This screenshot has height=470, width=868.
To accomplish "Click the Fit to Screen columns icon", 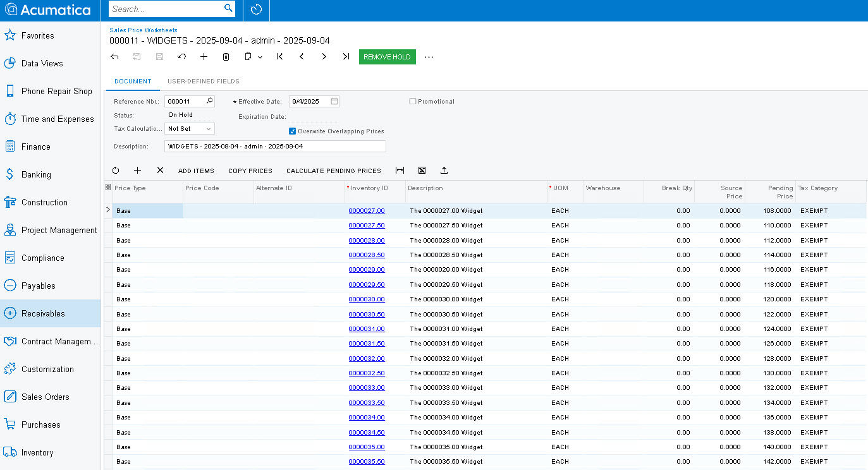I will pyautogui.click(x=400, y=171).
